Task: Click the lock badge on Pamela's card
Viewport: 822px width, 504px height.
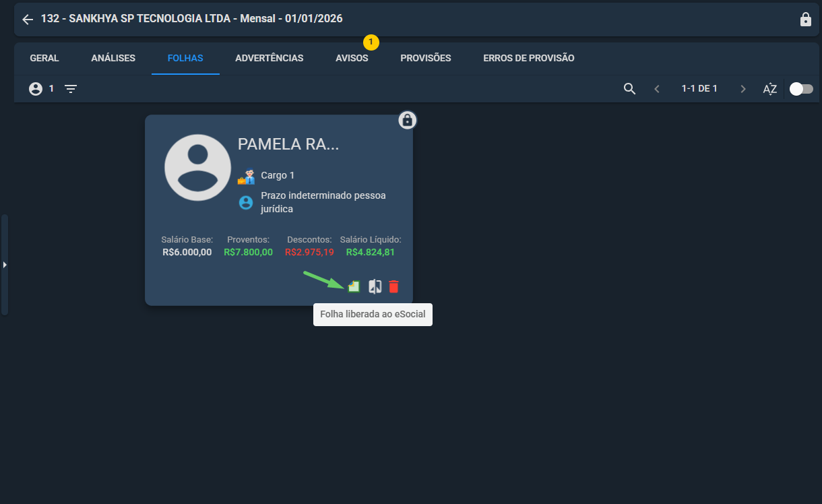Action: (407, 120)
